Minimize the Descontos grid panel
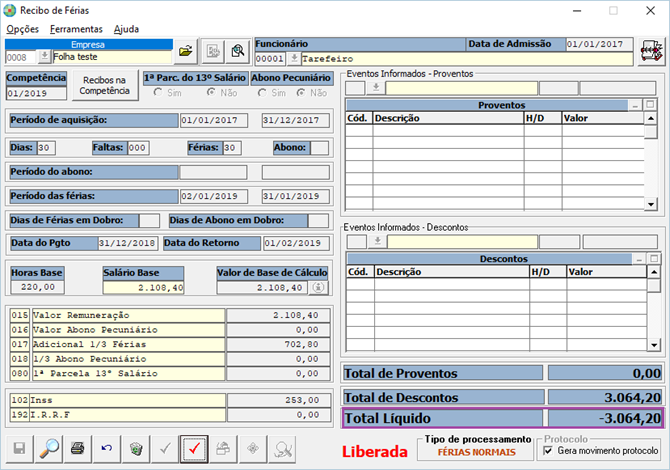Image resolution: width=670 pixels, height=470 pixels. pyautogui.click(x=639, y=258)
